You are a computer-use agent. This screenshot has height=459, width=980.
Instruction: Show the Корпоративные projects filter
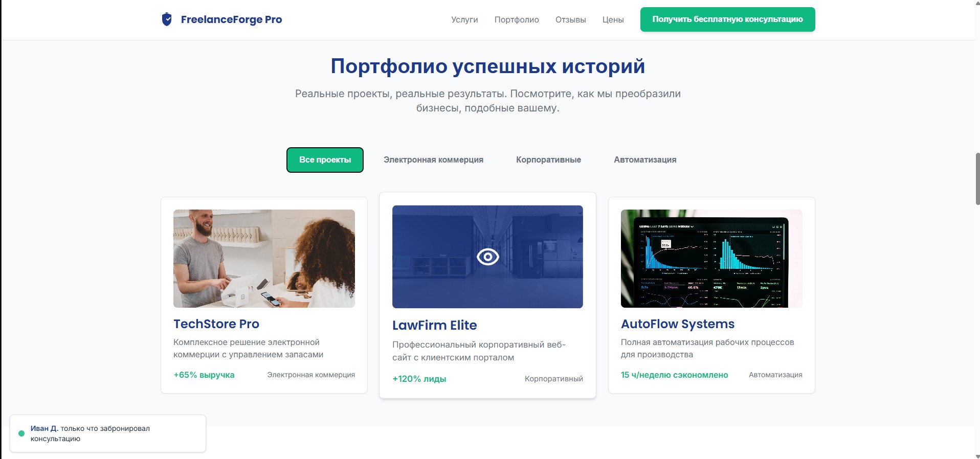pos(548,160)
